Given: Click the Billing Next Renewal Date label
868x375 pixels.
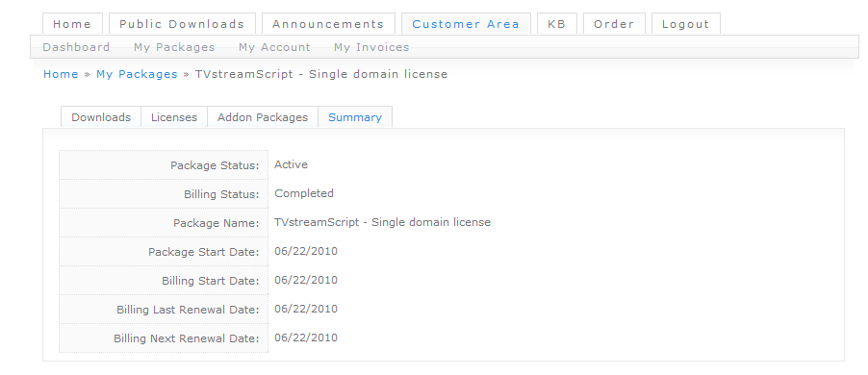Looking at the screenshot, I should pos(187,337).
